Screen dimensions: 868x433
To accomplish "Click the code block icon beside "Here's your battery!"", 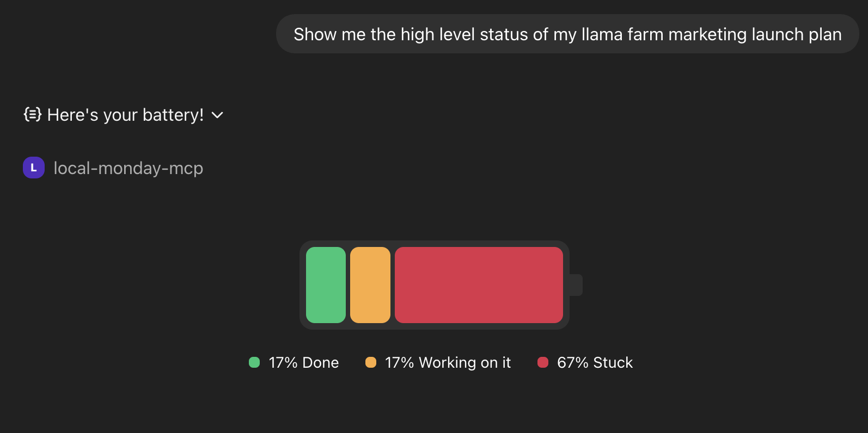I will tap(32, 115).
